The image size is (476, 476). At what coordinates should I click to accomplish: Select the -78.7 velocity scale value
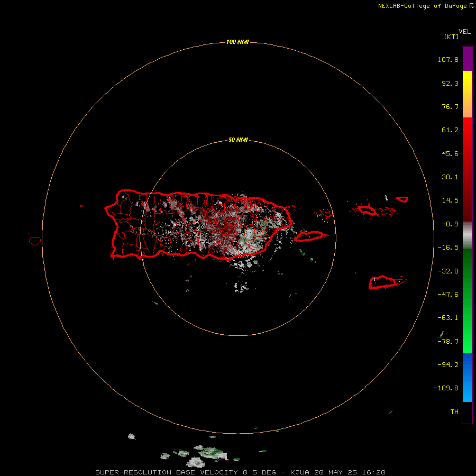[x=448, y=342]
